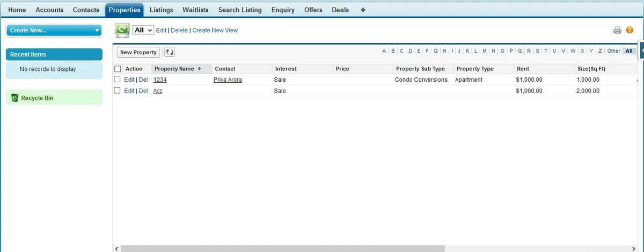
Task: Open the 1234 property name link
Action: [160, 80]
